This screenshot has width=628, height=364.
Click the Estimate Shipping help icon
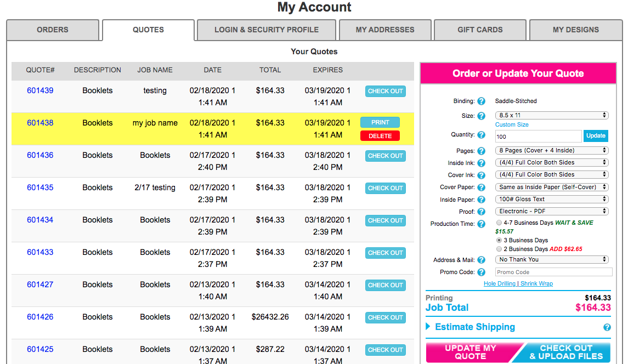(607, 327)
